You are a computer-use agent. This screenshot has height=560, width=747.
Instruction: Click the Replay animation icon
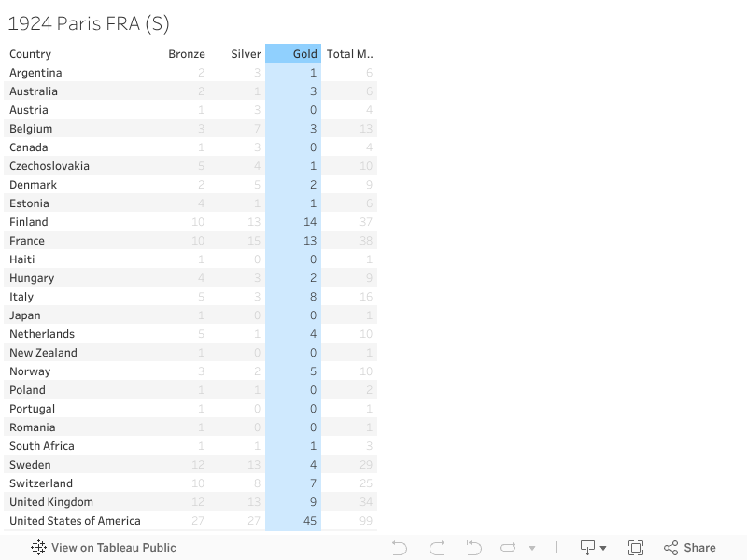click(x=509, y=548)
